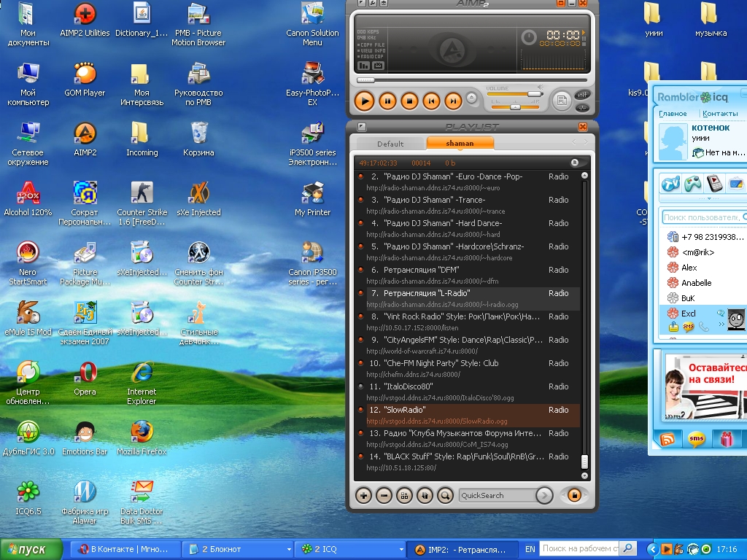Pause playback in AIMP player
Viewport: 747px width, 560px height.
click(387, 101)
